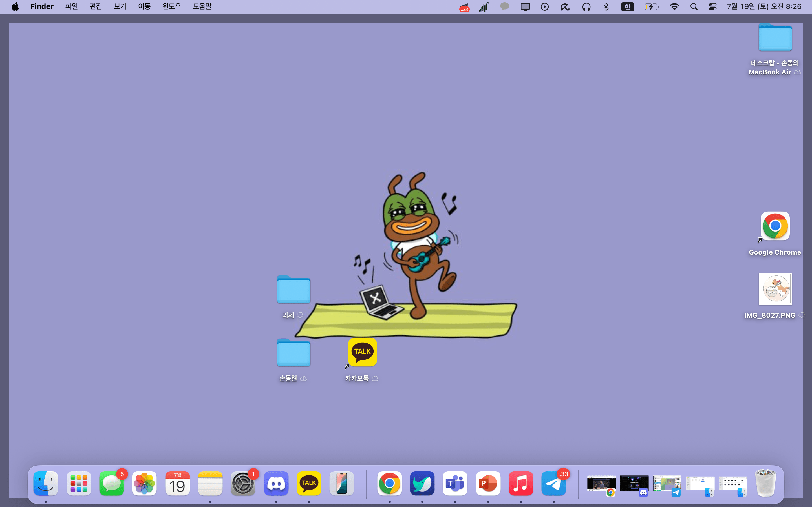Open Microsoft Teams in Dock

point(455,483)
